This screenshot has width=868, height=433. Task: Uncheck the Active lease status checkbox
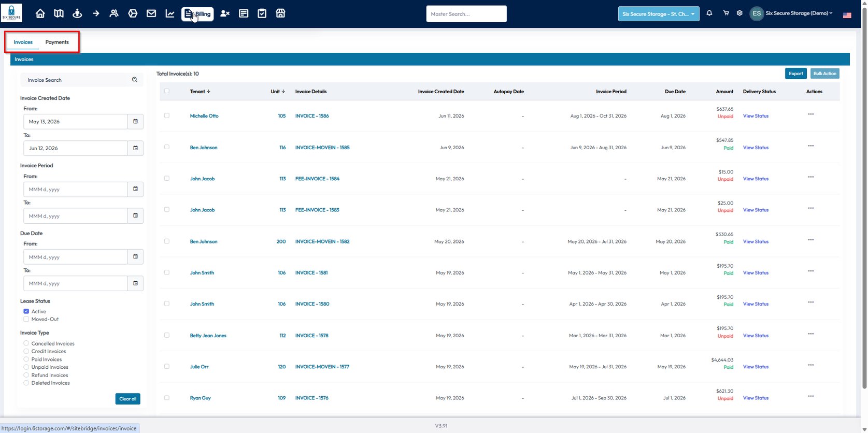26,311
